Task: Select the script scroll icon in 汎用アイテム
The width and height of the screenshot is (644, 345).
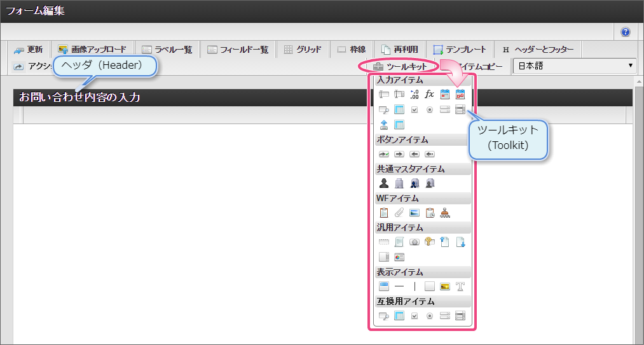Action: 399,242
